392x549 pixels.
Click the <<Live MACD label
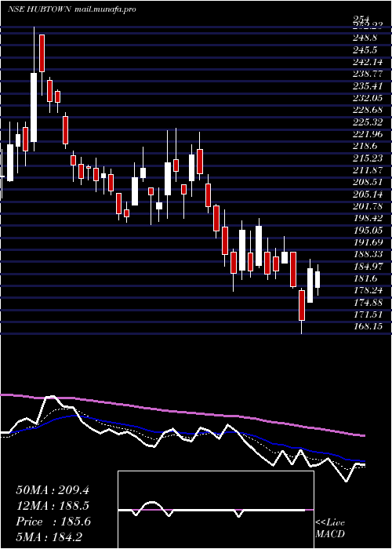pos(330,529)
